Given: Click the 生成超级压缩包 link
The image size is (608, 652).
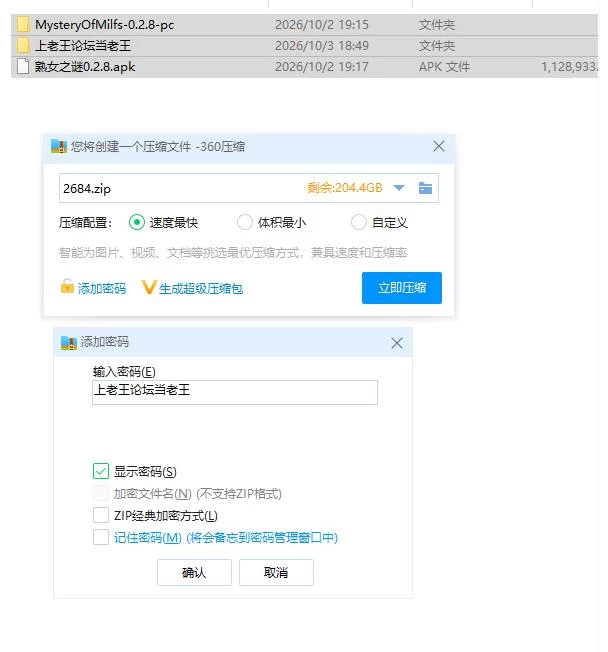Looking at the screenshot, I should (x=201, y=288).
